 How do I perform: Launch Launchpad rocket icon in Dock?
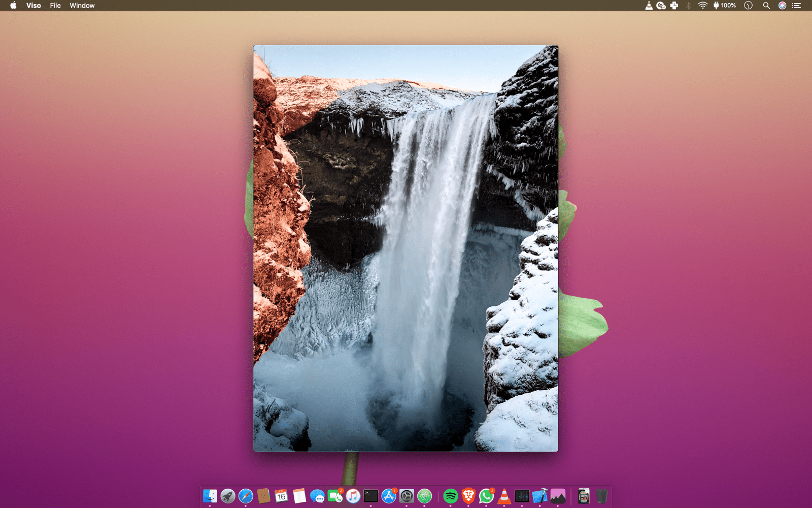(228, 496)
